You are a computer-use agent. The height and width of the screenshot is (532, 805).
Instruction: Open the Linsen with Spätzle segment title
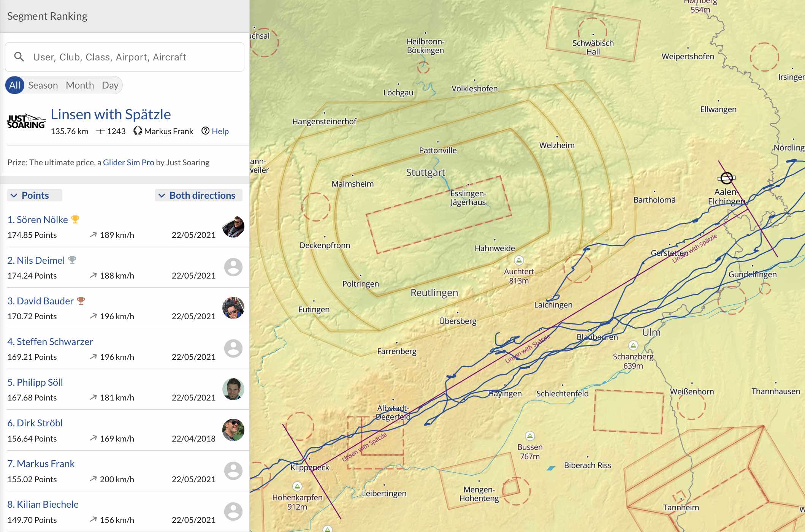111,114
